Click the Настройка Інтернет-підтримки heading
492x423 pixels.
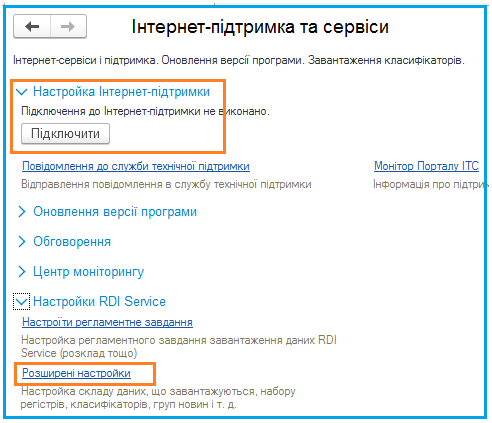tap(121, 92)
